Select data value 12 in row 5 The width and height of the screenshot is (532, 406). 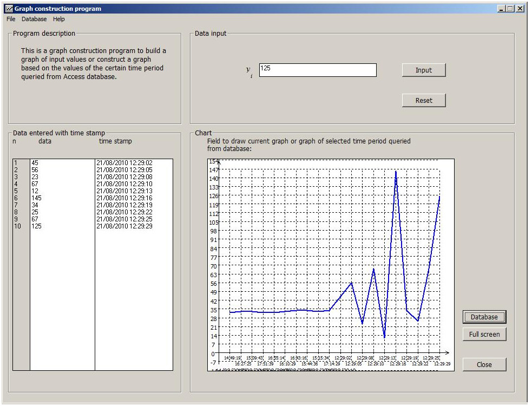(35, 191)
